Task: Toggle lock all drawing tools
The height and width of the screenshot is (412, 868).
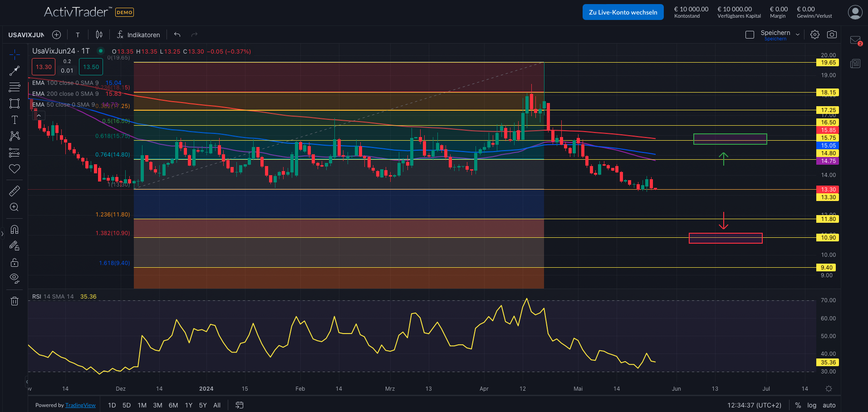Action: (x=15, y=263)
